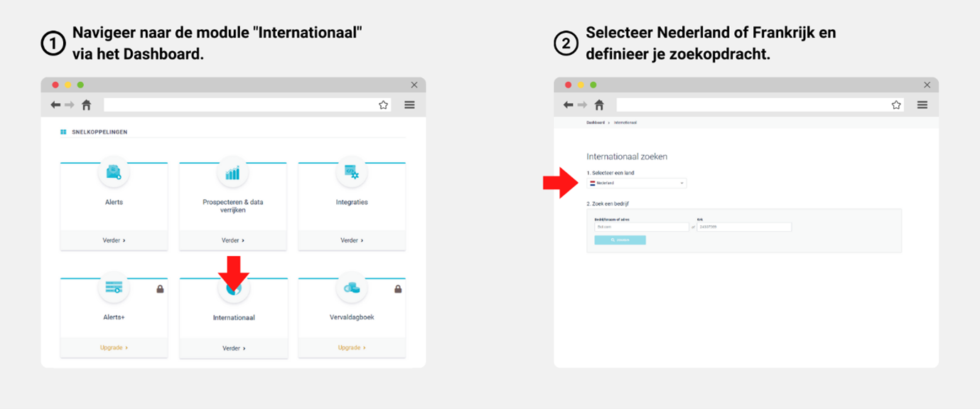This screenshot has height=409, width=980.
Task: Focus the Bedrijfsnaam of adres field
Action: pyautogui.click(x=641, y=228)
